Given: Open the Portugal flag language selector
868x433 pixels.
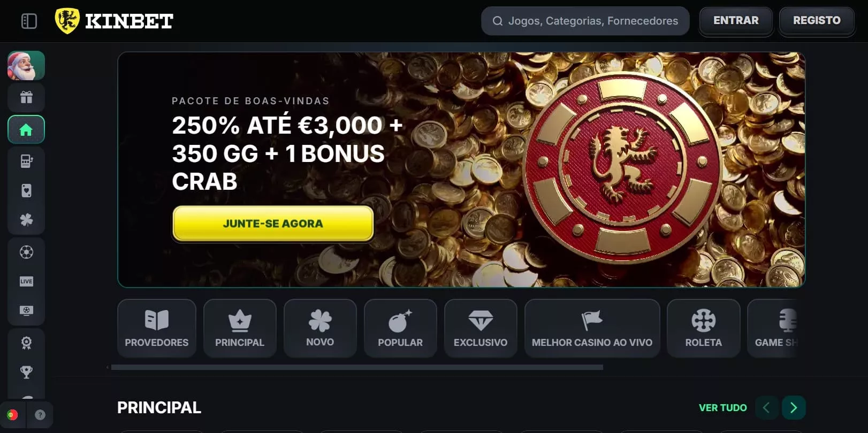Looking at the screenshot, I should pyautogui.click(x=12, y=415).
